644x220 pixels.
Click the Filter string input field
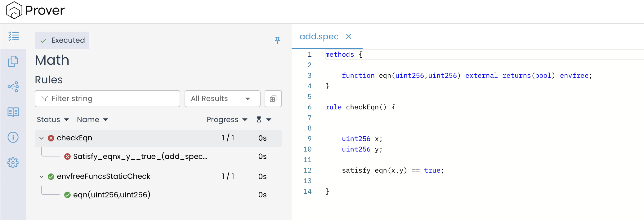[x=107, y=99]
